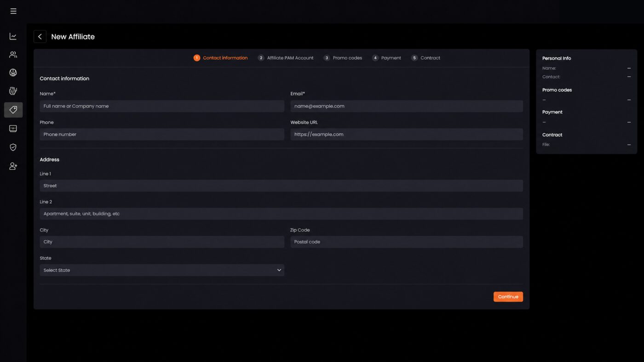Focus the Line 2 apartment field
This screenshot has height=362, width=644.
tap(281, 214)
